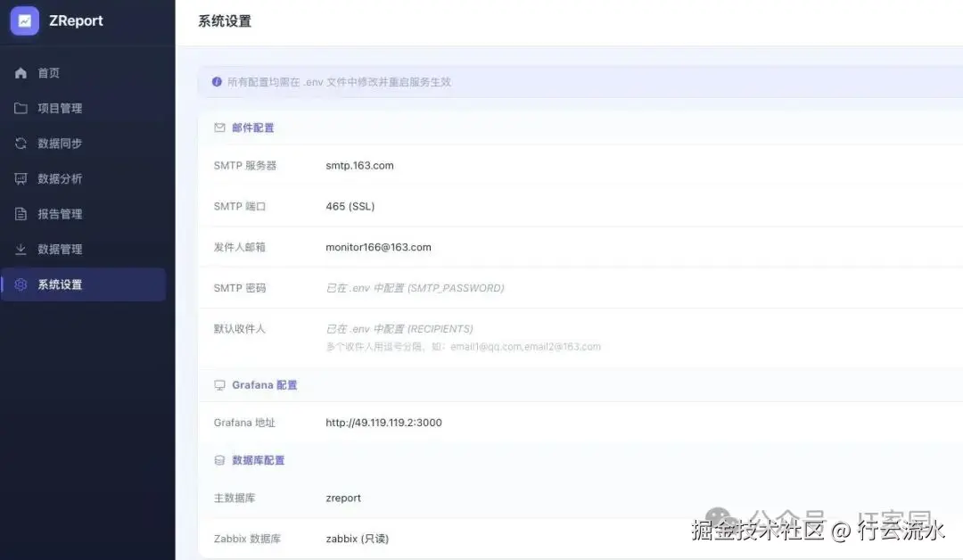
Task: Switch to the 数据分析 page
Action: point(58,178)
